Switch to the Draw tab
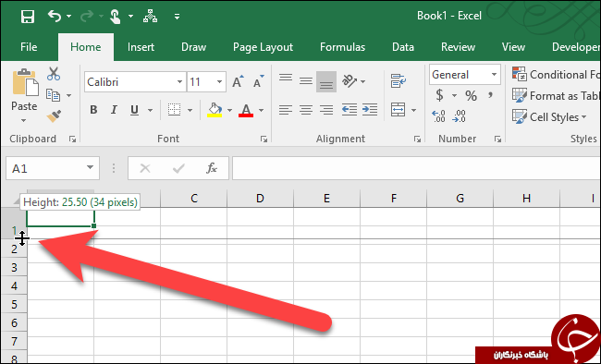 pos(193,47)
